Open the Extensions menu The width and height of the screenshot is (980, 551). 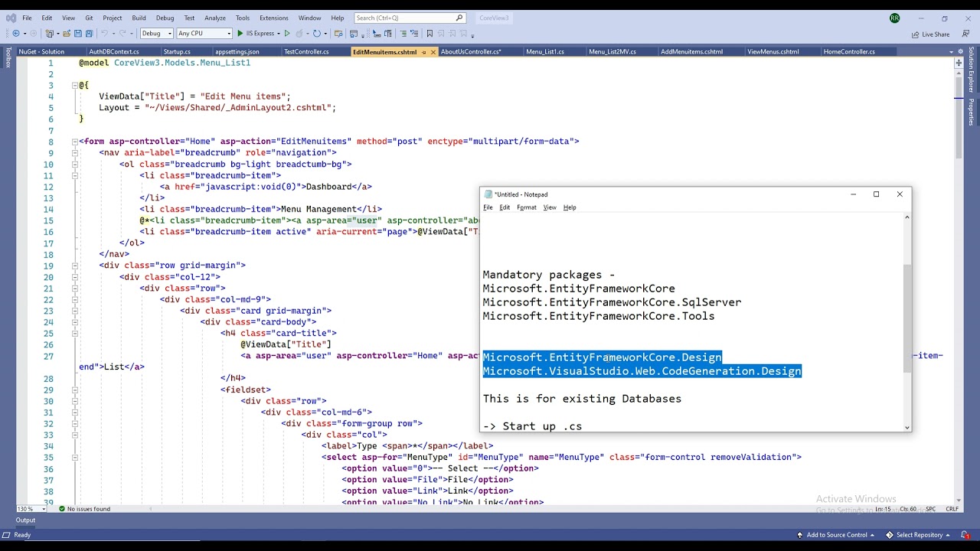pyautogui.click(x=273, y=18)
